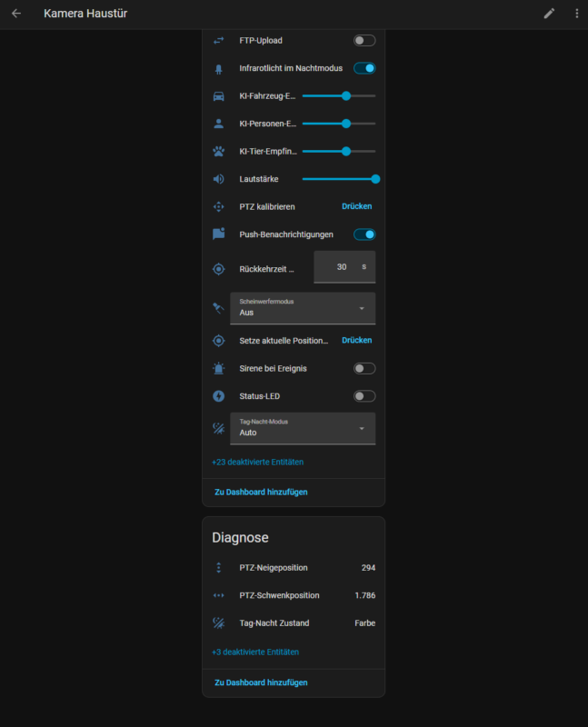Disable the Push-Benachrichtigungen switch

coord(364,234)
